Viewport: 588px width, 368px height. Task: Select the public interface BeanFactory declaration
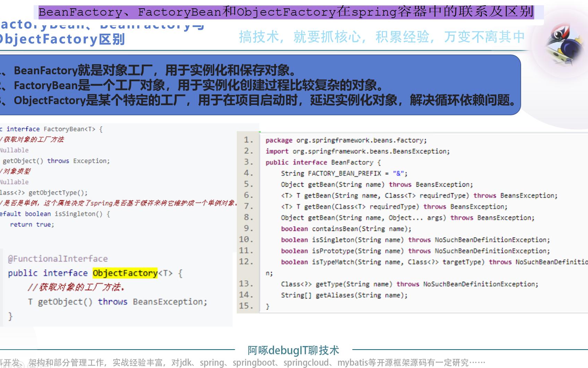click(x=322, y=162)
